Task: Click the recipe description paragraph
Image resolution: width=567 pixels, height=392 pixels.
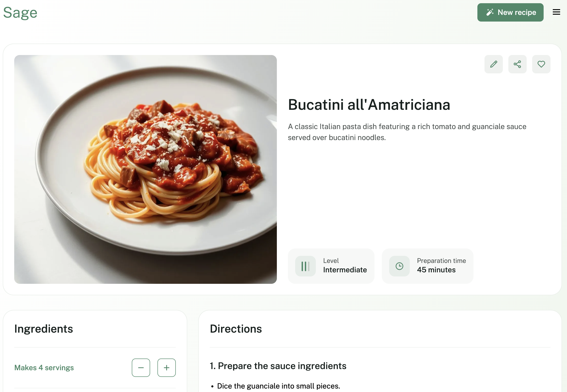Action: coord(407,132)
